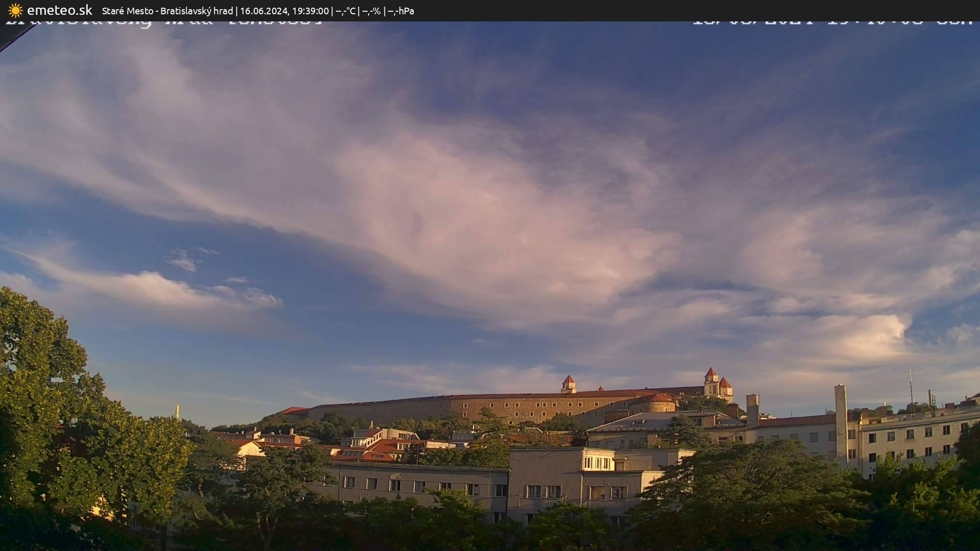The width and height of the screenshot is (980, 551).
Task: Click the antenna mast at the far right
Action: 911,388
